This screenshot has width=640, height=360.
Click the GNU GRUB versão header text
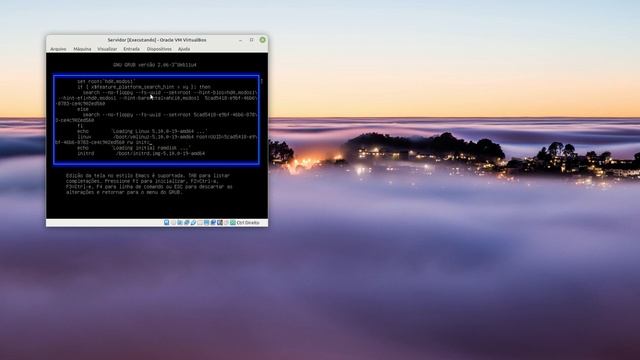click(155, 65)
